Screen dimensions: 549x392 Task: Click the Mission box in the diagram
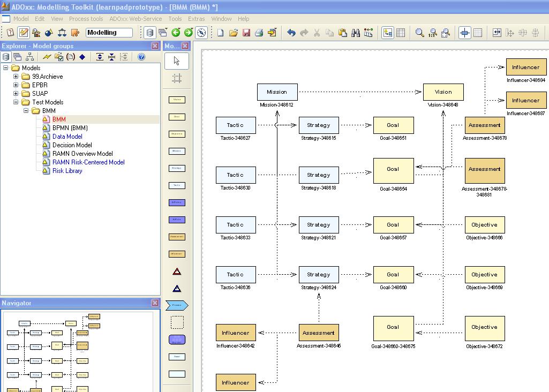277,92
